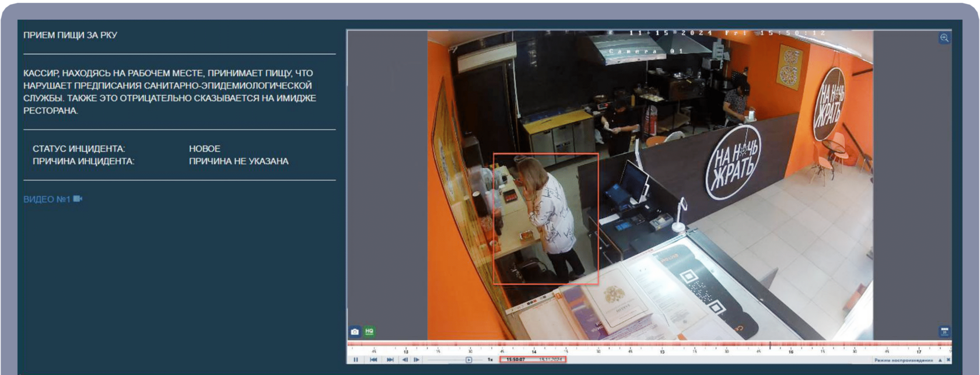Jump to the next recording segment
Screen dimensions: 980x375
[x=390, y=359]
